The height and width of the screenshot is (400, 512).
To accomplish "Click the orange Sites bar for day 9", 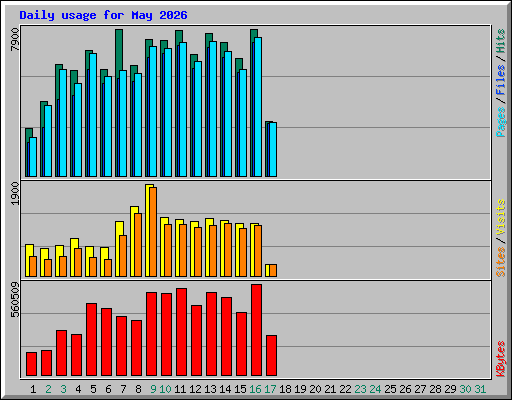I will click(153, 232).
